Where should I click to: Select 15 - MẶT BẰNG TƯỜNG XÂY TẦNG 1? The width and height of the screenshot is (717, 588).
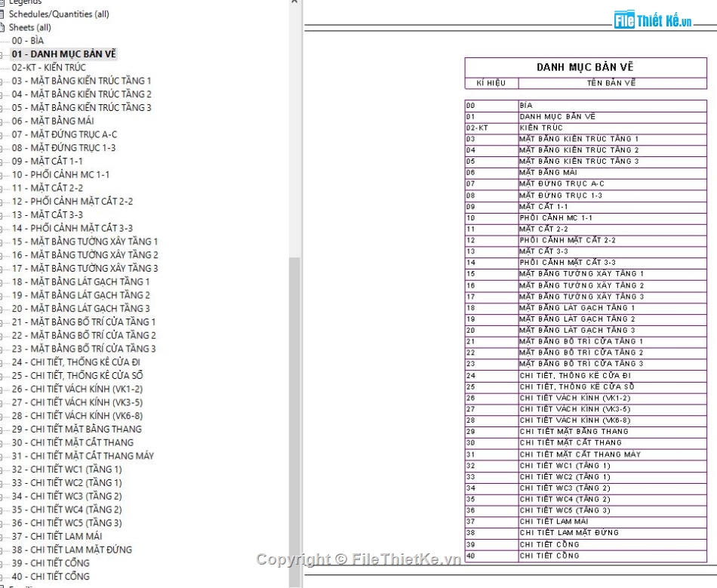85,242
